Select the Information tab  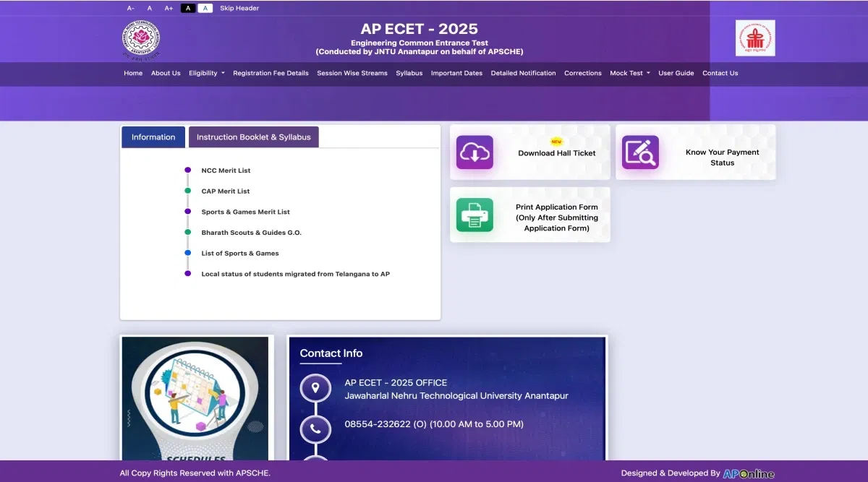(x=153, y=137)
